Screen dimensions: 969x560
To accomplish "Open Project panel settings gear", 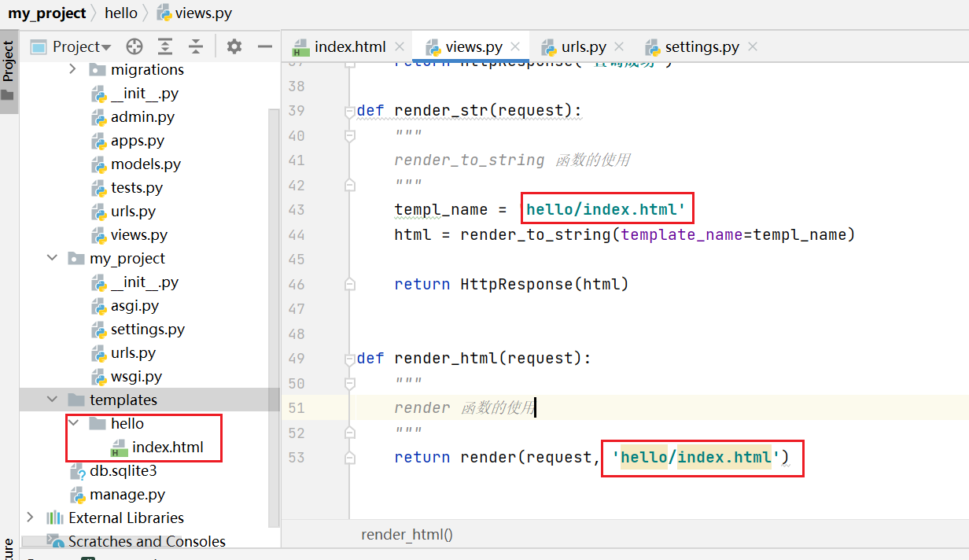I will (234, 46).
